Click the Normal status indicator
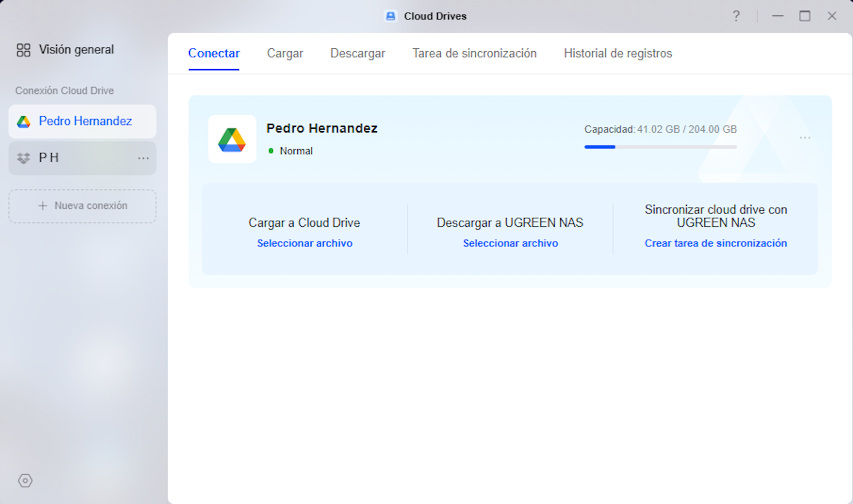853x504 pixels. (x=290, y=151)
